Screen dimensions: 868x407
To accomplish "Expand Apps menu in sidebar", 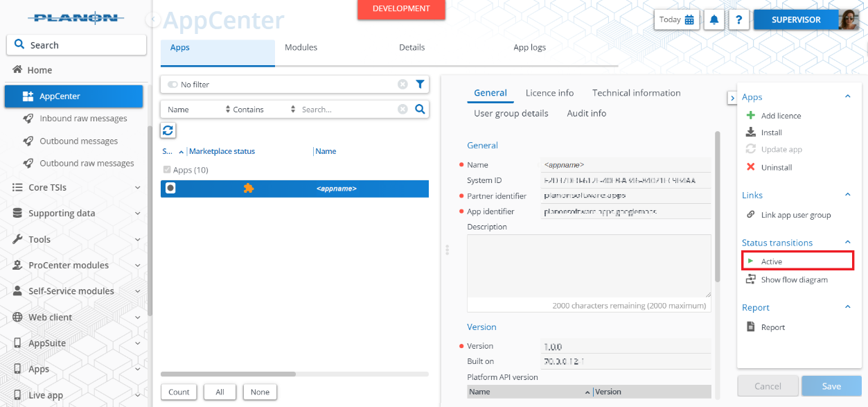I will click(76, 369).
